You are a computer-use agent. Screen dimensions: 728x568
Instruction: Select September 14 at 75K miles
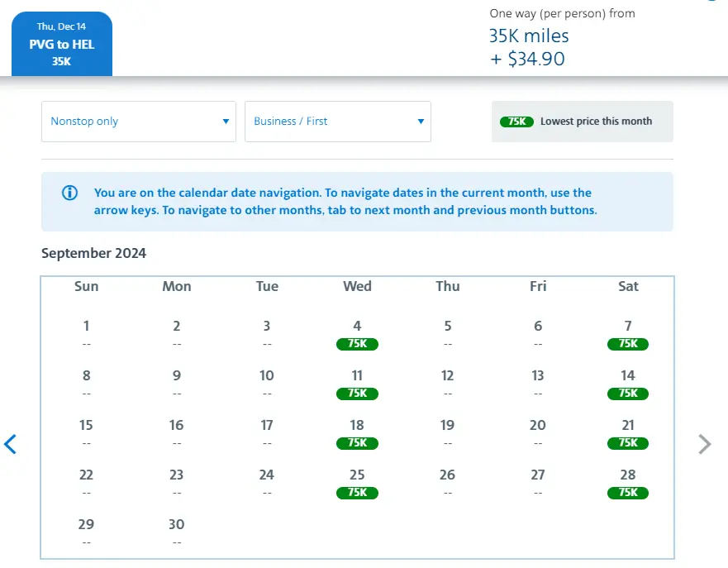(628, 384)
